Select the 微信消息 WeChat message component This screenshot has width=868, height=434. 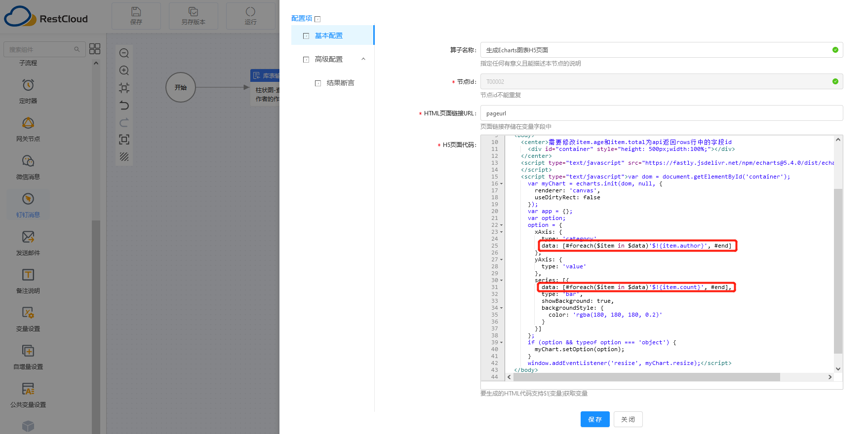tap(28, 167)
